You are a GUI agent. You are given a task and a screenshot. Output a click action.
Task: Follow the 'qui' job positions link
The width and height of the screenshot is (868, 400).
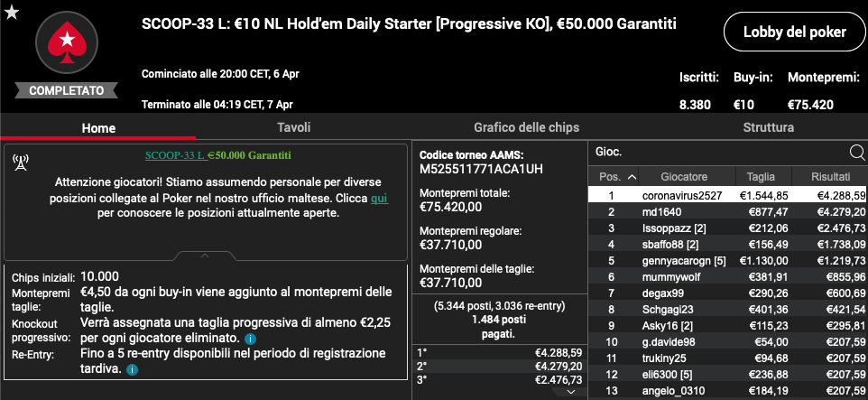(379, 199)
